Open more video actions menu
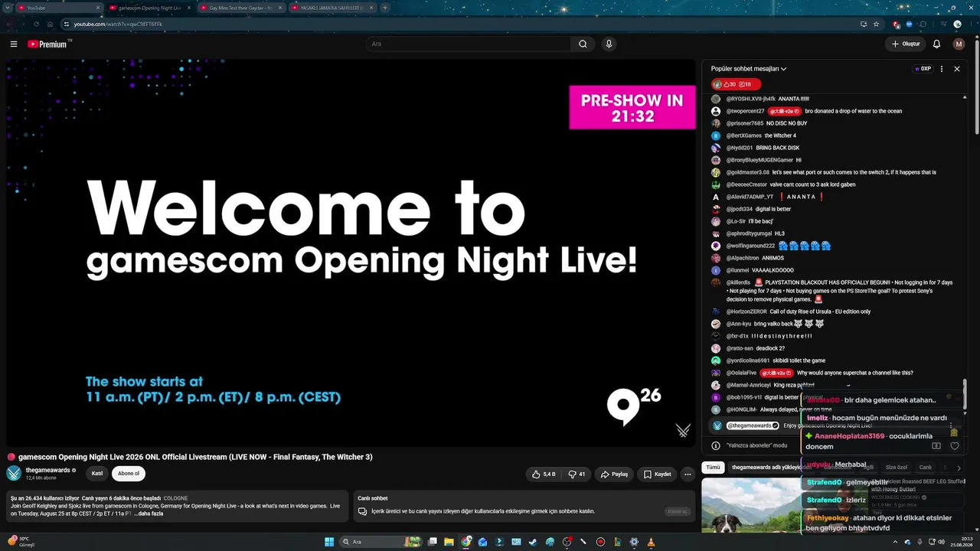 pos(688,474)
